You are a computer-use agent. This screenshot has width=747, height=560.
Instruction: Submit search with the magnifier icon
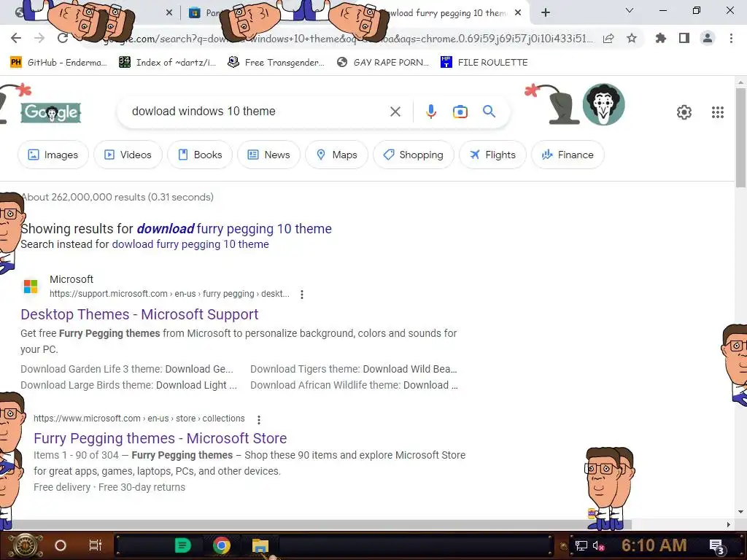pyautogui.click(x=489, y=112)
